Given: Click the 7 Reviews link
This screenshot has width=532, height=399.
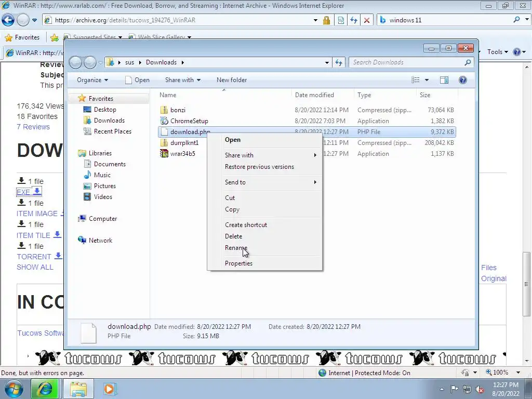Looking at the screenshot, I should pos(33,127).
